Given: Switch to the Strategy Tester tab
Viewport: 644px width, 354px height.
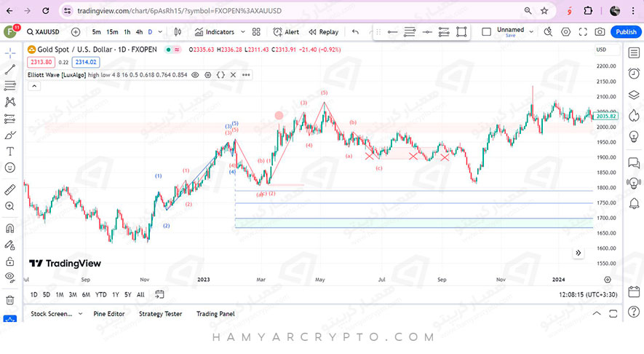Looking at the screenshot, I should coord(160,314).
